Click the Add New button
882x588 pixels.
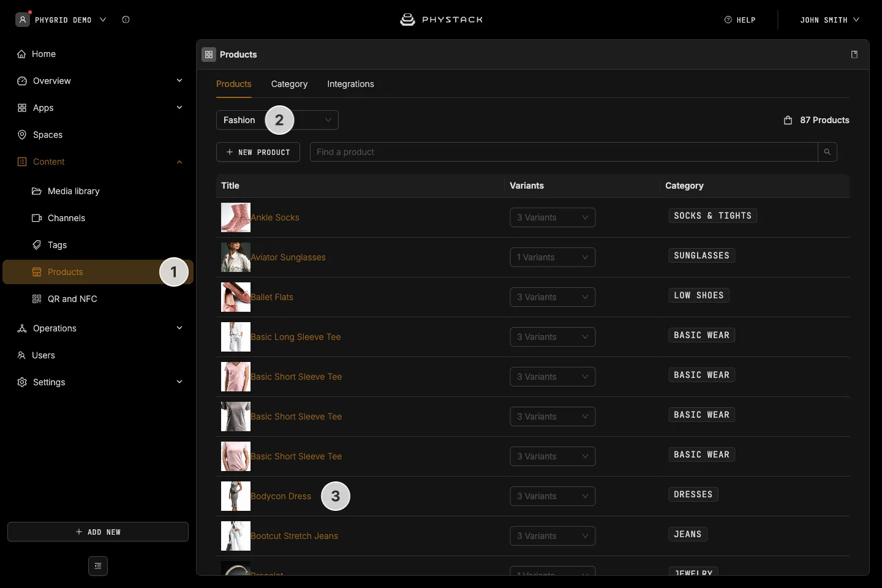[x=98, y=532]
